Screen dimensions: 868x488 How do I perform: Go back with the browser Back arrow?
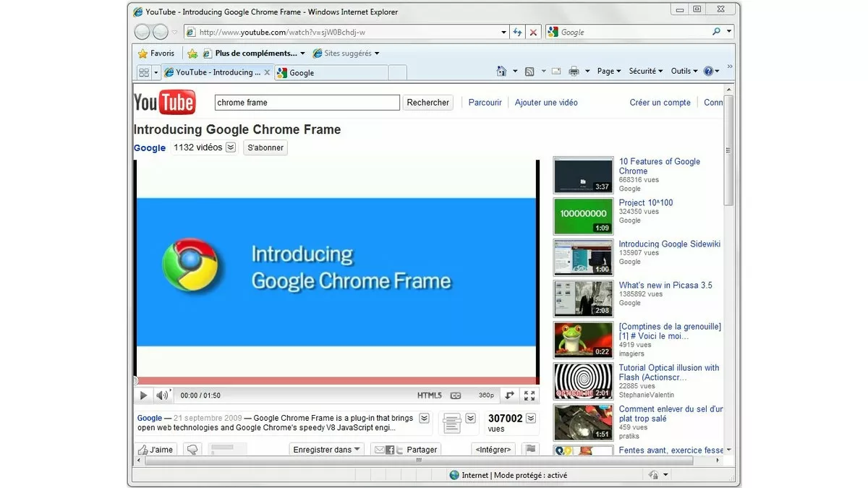(142, 32)
